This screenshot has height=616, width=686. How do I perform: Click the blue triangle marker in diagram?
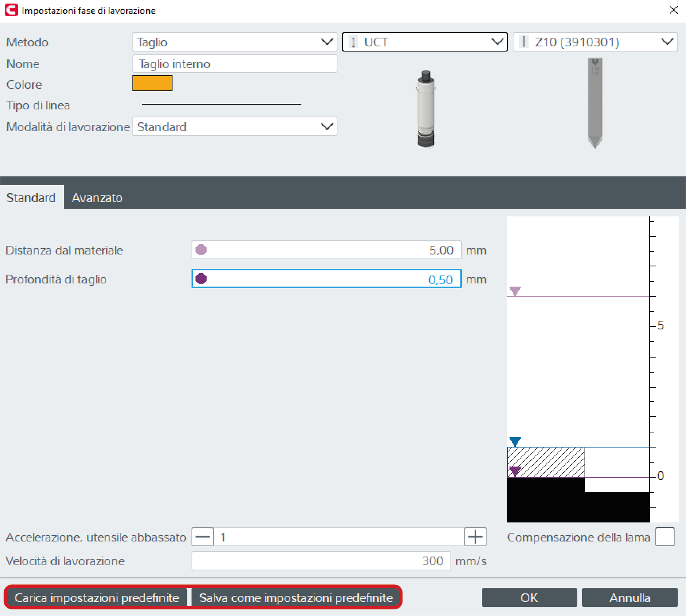pos(515,442)
